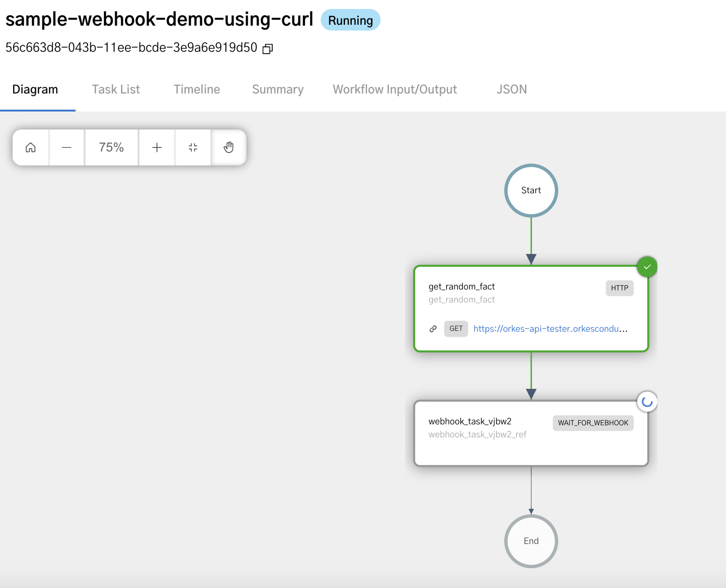726x588 pixels.
Task: Click the WAIT_FOR_WEBHOOK type label
Action: tap(593, 423)
